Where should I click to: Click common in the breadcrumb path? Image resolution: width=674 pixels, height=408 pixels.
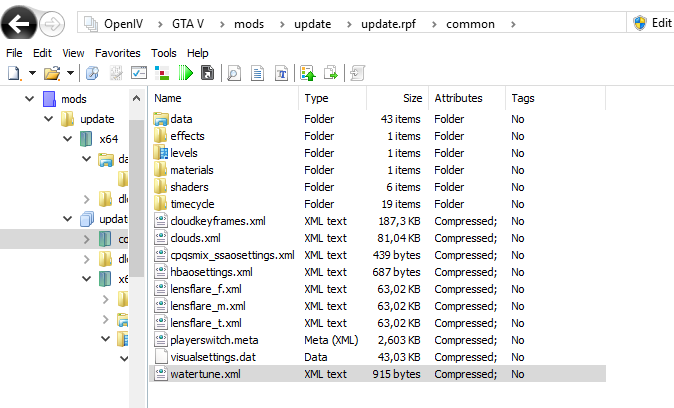click(x=470, y=24)
